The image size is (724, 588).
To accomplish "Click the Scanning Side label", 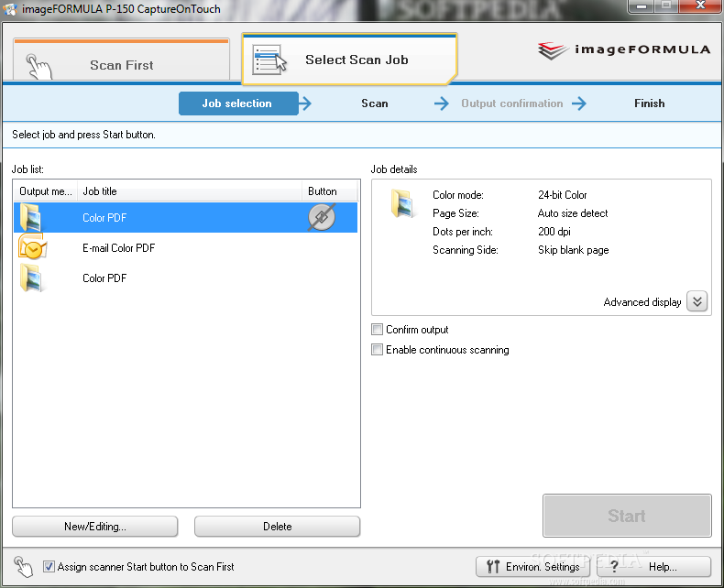I will tap(466, 250).
